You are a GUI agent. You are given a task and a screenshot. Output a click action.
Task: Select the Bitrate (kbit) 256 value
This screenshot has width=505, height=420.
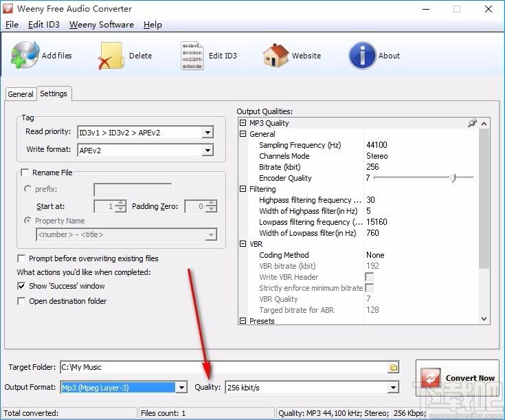click(x=372, y=167)
